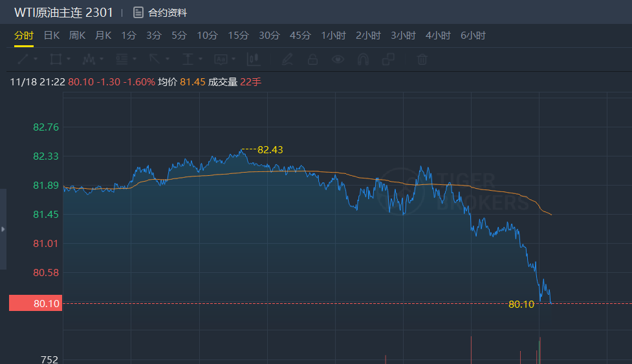Select the 45分 interval
The width and height of the screenshot is (632, 364).
pos(300,36)
